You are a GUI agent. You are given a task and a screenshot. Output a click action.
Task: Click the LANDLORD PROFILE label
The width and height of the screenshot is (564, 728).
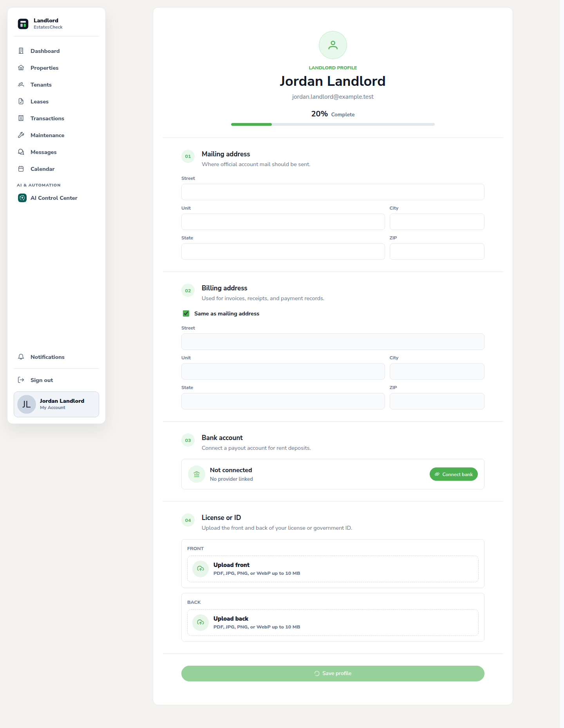pyautogui.click(x=333, y=68)
